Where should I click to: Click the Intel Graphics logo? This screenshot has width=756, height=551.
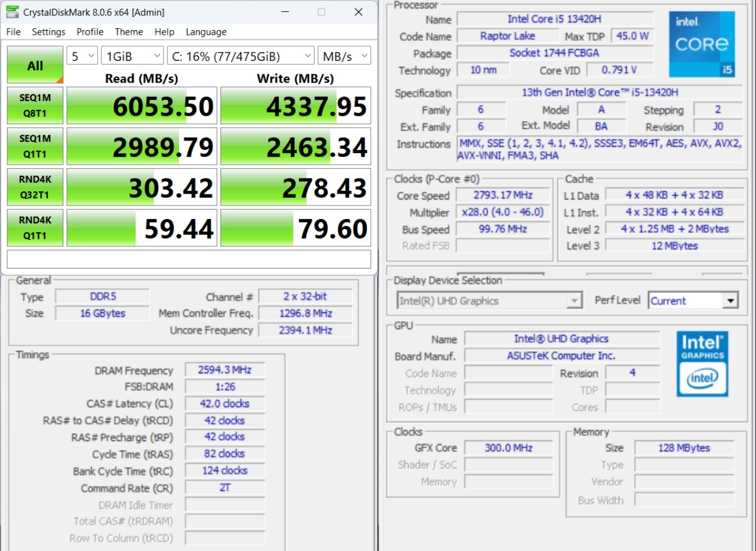click(x=702, y=363)
